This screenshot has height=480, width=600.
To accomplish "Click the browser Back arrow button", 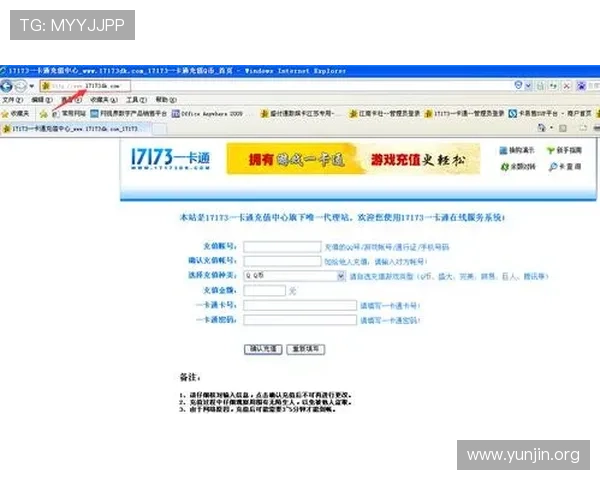I will tap(7, 86).
